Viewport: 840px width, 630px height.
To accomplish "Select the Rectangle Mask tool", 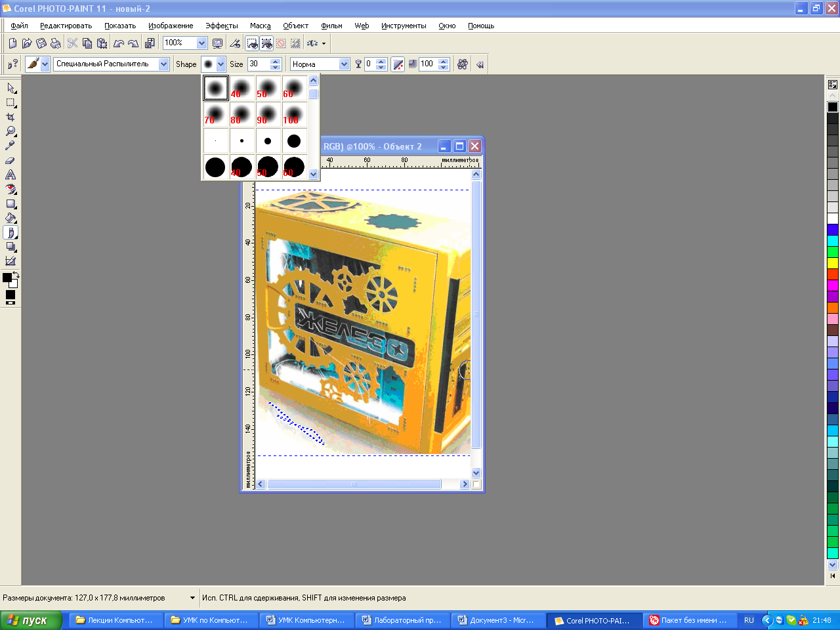I will coord(10,102).
